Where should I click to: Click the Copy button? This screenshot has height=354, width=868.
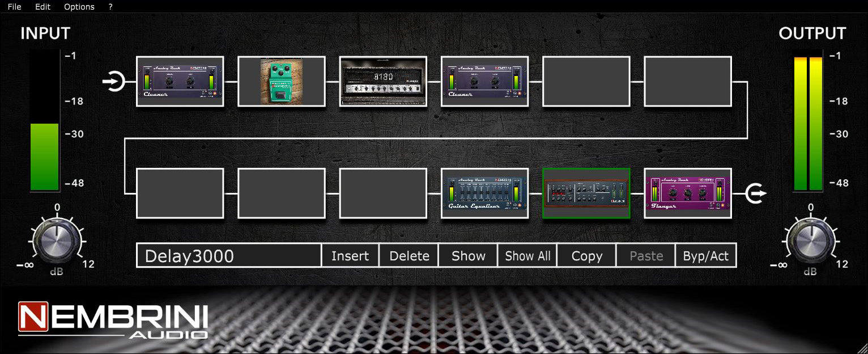tap(586, 256)
